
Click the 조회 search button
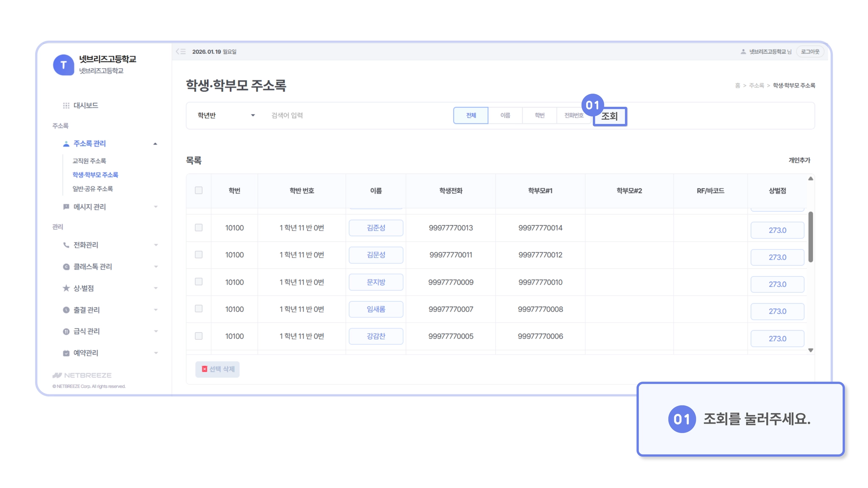tap(609, 116)
